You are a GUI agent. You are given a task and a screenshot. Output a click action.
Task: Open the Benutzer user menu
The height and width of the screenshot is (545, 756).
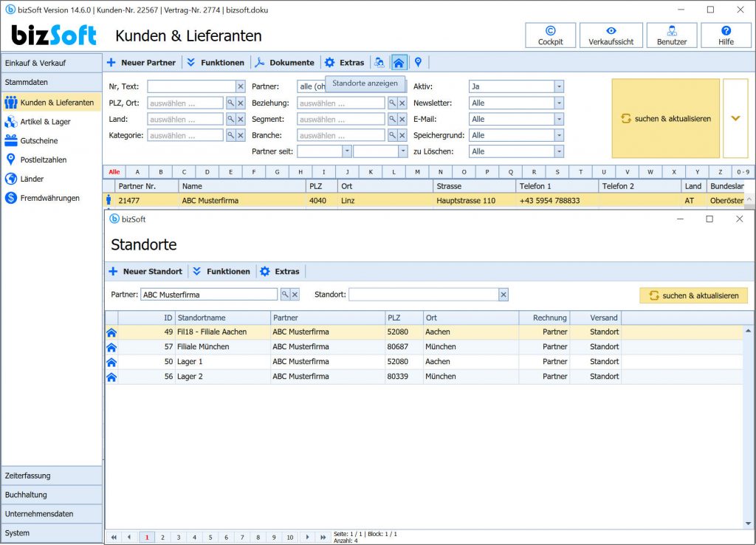point(672,35)
